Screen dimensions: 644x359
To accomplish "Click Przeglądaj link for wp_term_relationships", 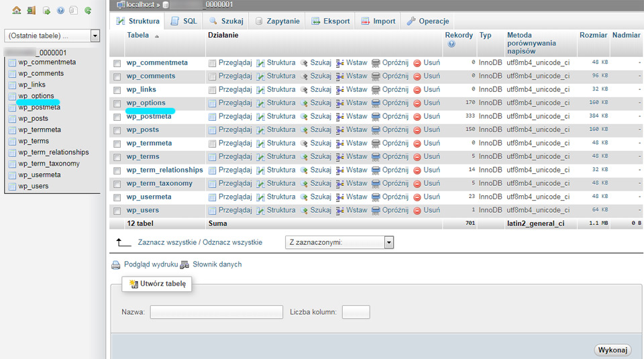I will (x=235, y=170).
